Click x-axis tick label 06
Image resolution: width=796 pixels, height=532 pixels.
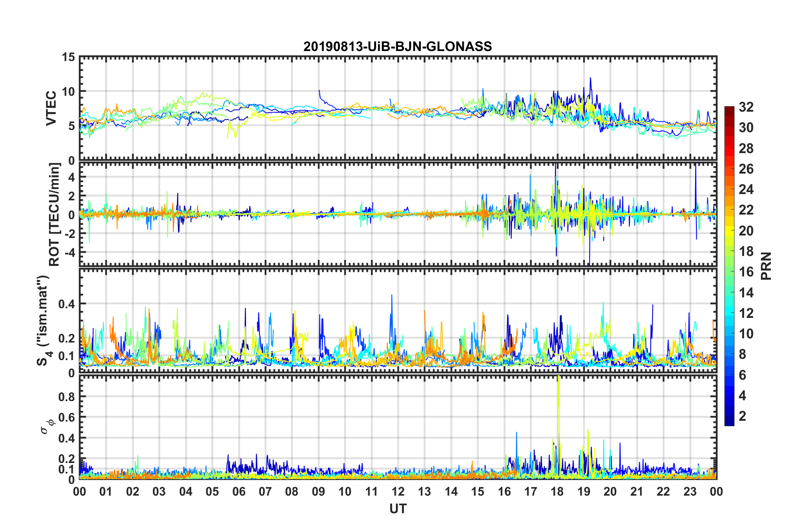tap(239, 491)
